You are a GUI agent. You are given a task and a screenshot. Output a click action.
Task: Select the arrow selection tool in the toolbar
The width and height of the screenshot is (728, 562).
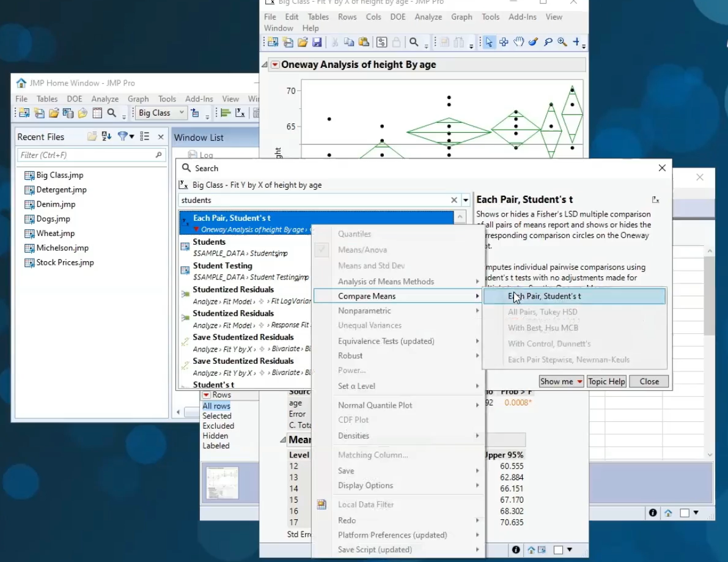pyautogui.click(x=490, y=43)
